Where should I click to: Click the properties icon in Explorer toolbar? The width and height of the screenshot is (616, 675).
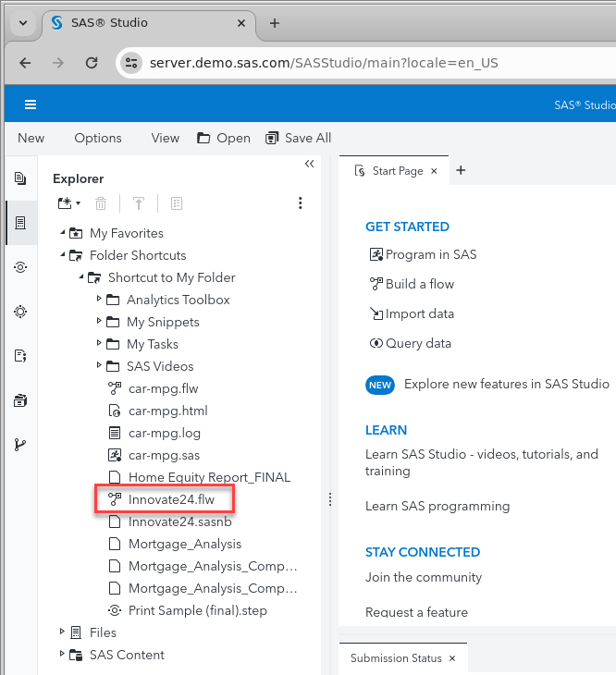(x=177, y=203)
